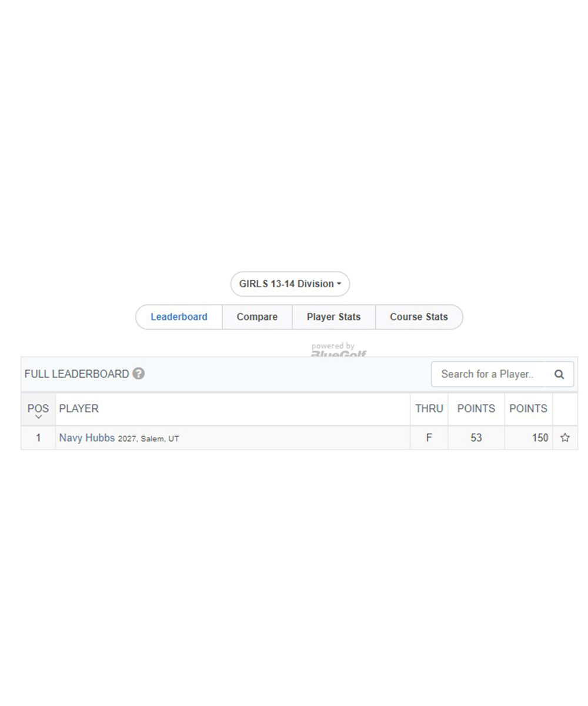Sort by POINTS header adjacent to THRU

476,409
